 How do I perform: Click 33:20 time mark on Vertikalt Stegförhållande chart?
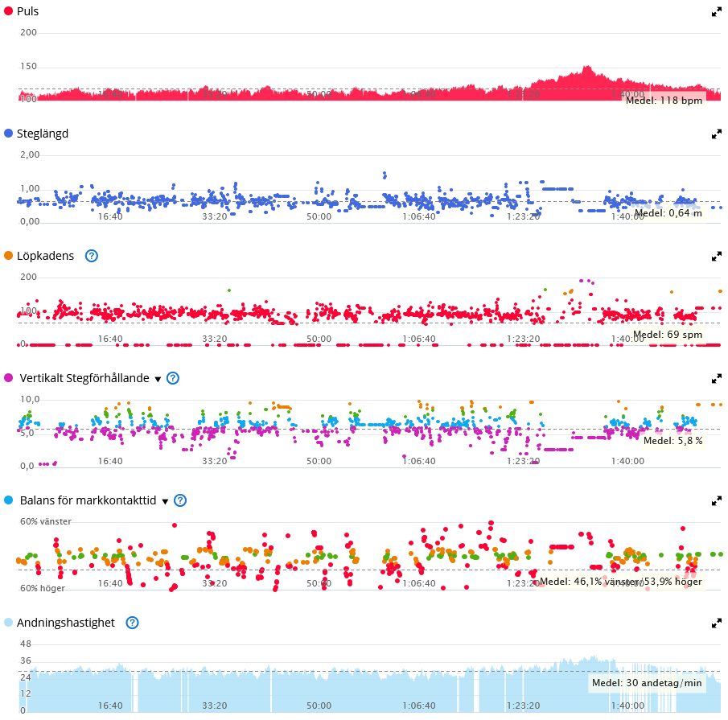click(x=215, y=461)
